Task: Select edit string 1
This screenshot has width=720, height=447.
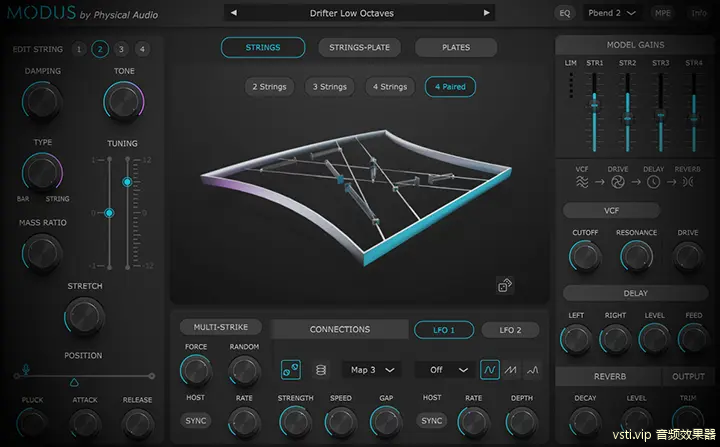Action: tap(79, 49)
